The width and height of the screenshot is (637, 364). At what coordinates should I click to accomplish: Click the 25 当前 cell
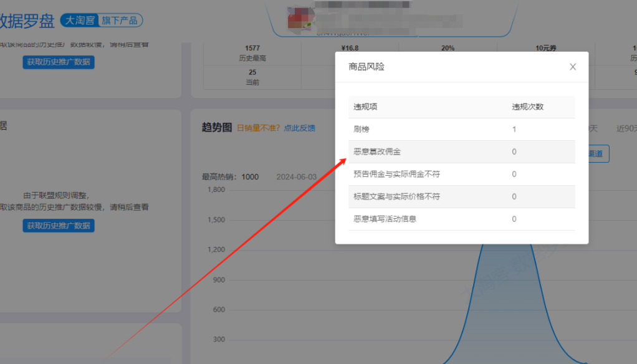[252, 77]
